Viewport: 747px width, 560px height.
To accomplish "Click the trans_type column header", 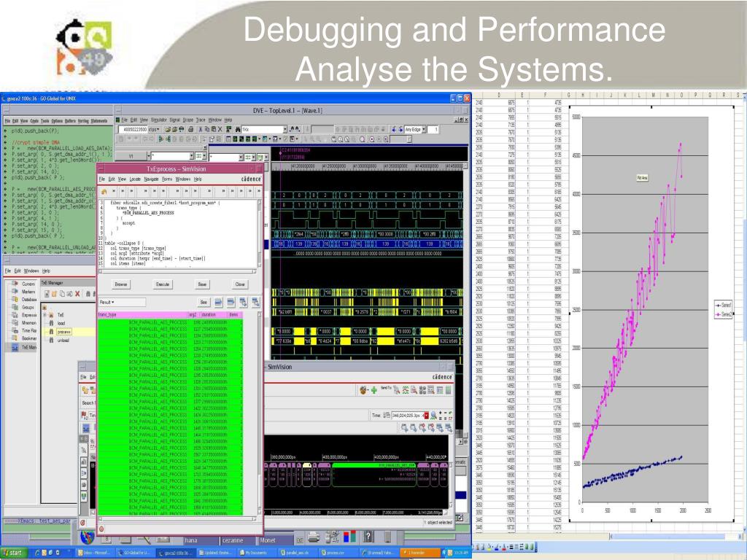I will (x=143, y=315).
